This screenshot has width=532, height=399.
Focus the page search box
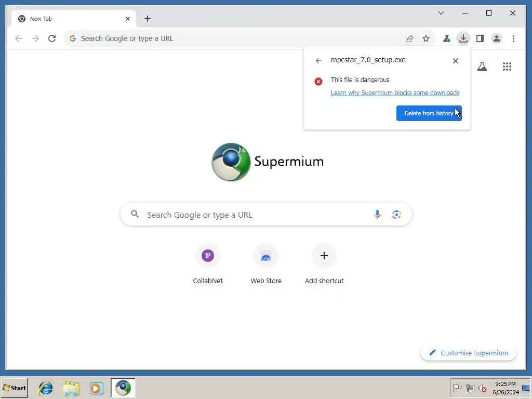point(266,215)
